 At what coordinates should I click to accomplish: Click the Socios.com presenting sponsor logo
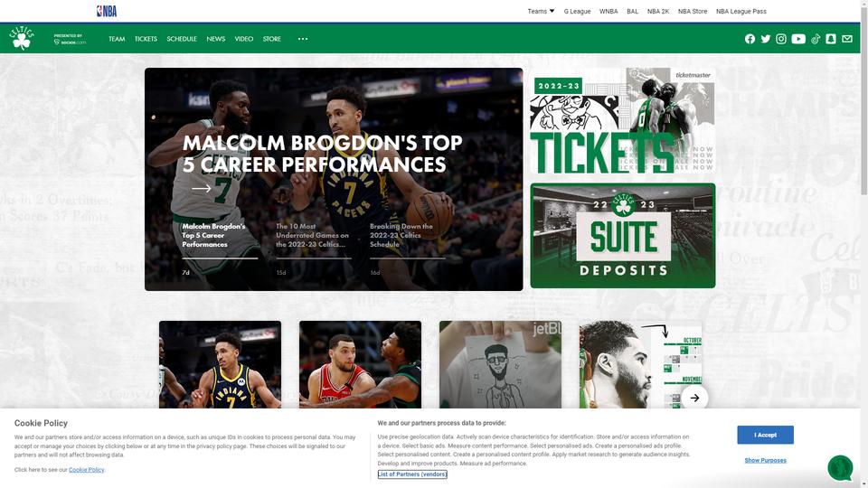pyautogui.click(x=70, y=39)
